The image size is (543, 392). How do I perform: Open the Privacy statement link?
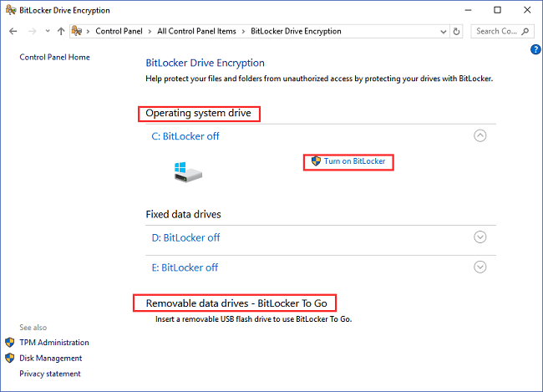(50, 374)
